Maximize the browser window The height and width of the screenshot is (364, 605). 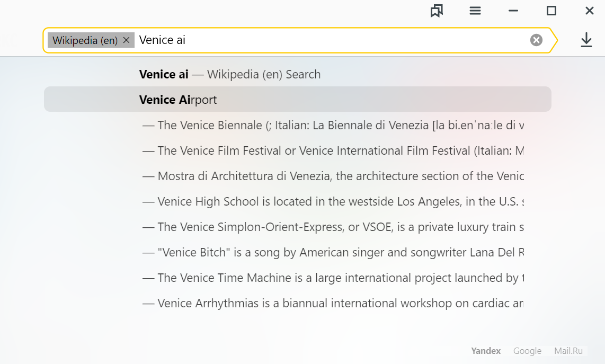tap(551, 11)
